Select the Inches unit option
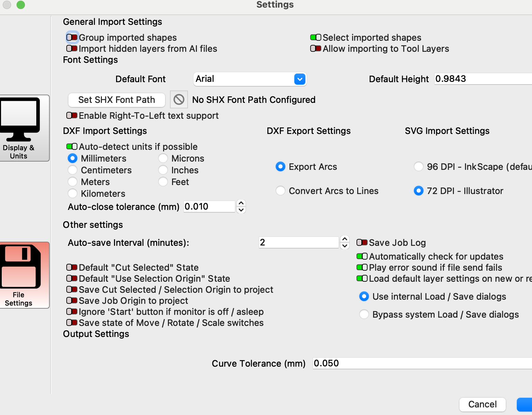The image size is (532, 415). pyautogui.click(x=163, y=170)
